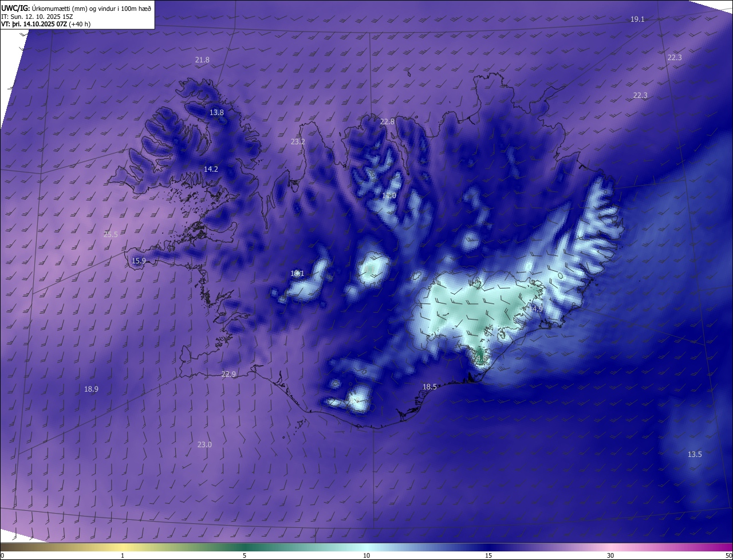This screenshot has height=560, width=733.
Task: Click the 19.1 value on the map
Action: click(637, 19)
